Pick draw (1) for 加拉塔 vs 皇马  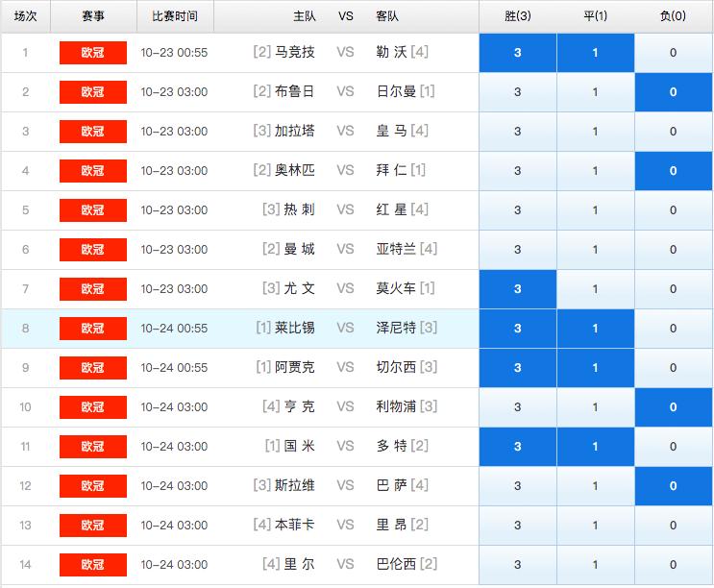tap(595, 132)
